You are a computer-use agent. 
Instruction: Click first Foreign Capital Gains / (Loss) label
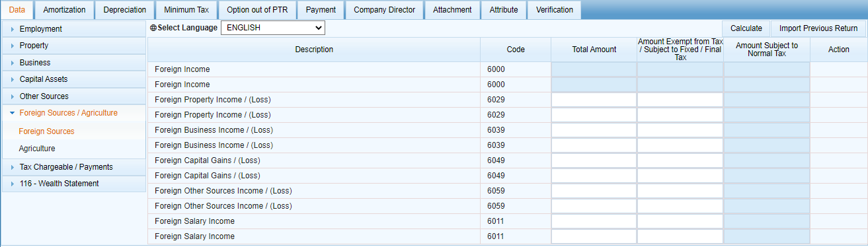point(208,160)
